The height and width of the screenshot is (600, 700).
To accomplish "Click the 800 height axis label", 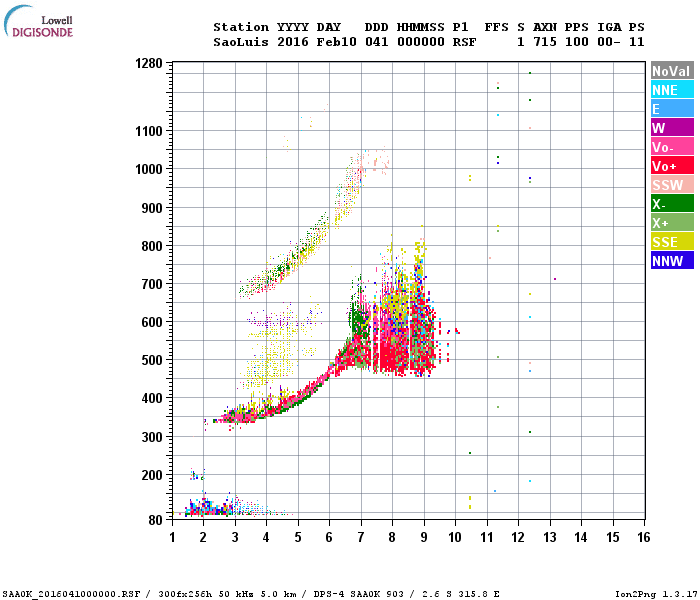I will (152, 246).
